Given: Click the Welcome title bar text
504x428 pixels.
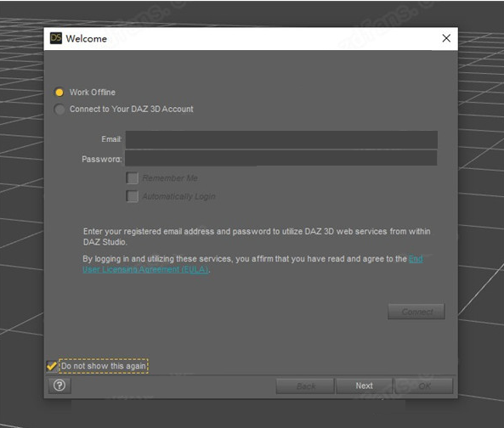Looking at the screenshot, I should click(87, 39).
